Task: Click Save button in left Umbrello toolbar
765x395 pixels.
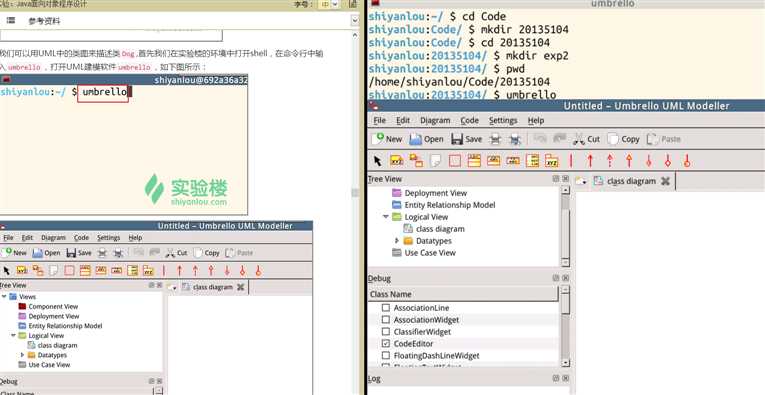Action: click(79, 253)
